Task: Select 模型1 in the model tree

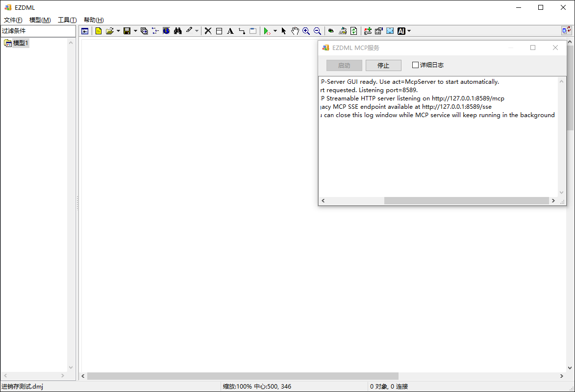Action: coord(21,43)
